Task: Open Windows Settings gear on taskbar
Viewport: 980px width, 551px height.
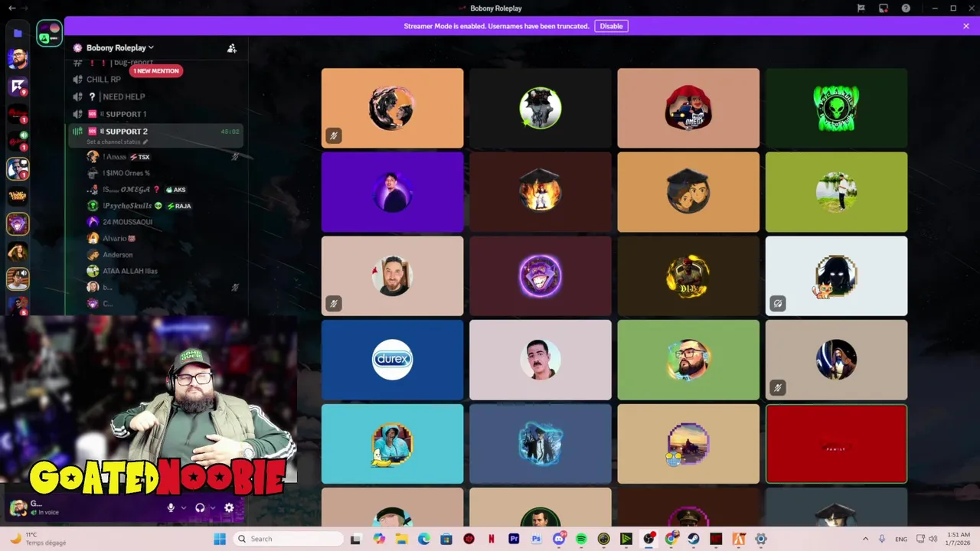Action: (x=761, y=539)
